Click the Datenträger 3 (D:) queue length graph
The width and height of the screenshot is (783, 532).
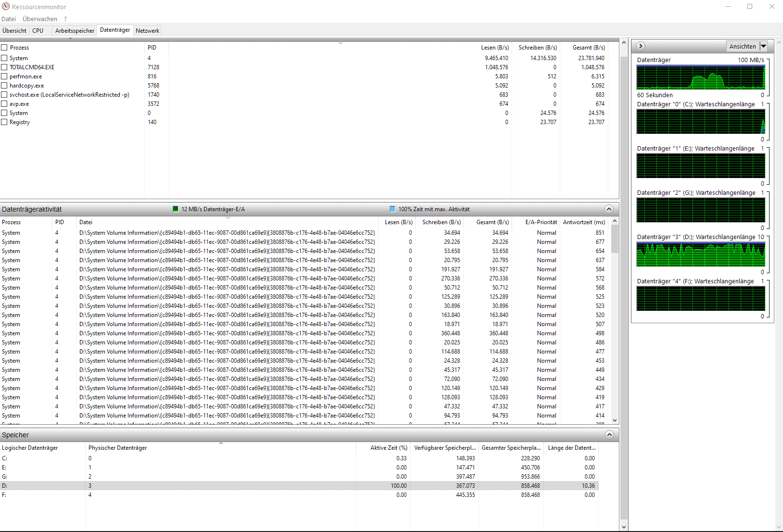tap(700, 254)
